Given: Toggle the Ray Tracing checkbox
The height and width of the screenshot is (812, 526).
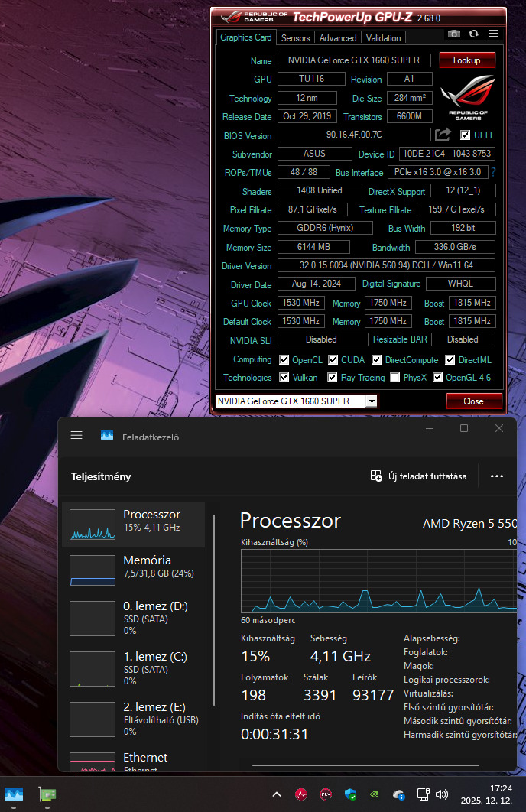Looking at the screenshot, I should 333,377.
